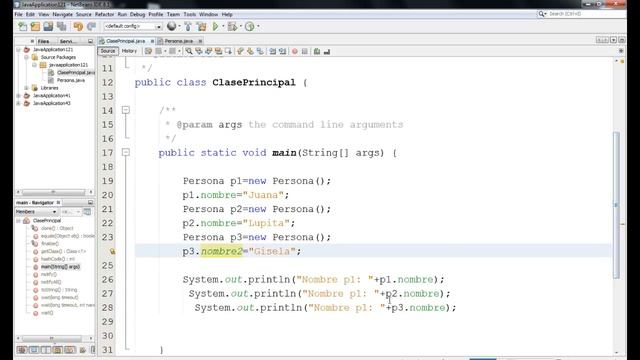Image resolution: width=640 pixels, height=360 pixels.
Task: Click the Toggle Rectangular Selection editor icon
Action: point(228,51)
